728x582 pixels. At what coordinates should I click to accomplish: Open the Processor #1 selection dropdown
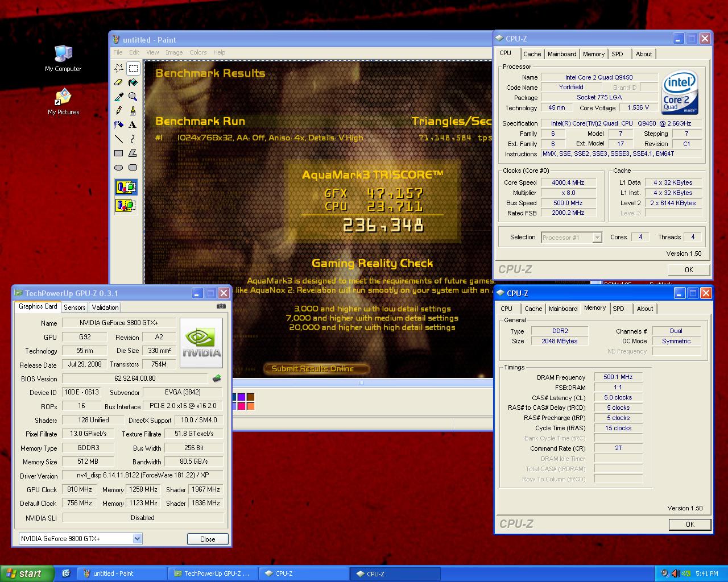pos(597,238)
